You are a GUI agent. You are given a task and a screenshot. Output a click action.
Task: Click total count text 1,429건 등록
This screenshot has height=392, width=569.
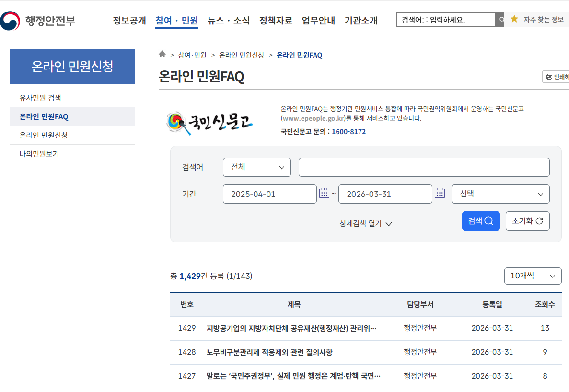click(x=201, y=276)
